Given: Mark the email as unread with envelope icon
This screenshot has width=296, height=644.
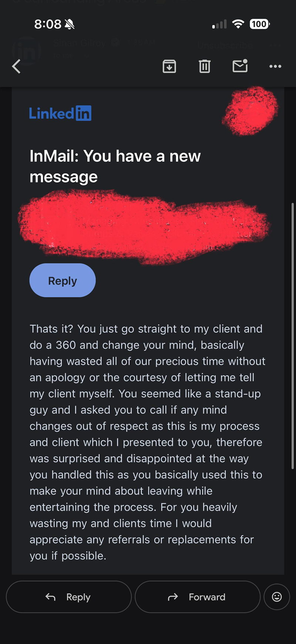Looking at the screenshot, I should (240, 66).
